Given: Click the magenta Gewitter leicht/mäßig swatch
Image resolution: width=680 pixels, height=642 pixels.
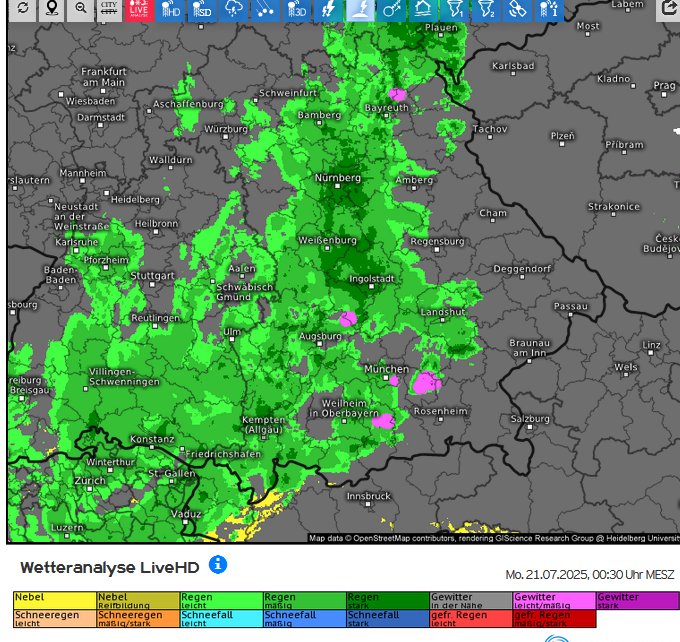Looking at the screenshot, I should point(553,600).
